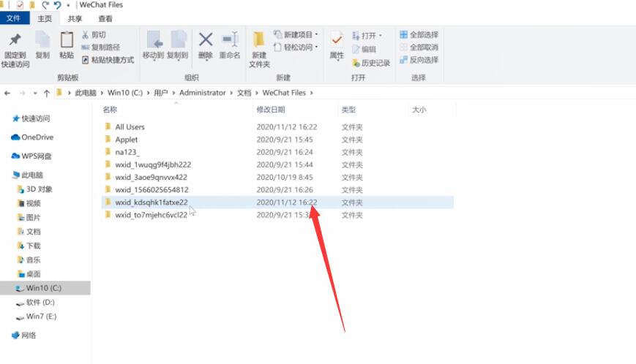Open the Open (打开) dropdown in ribbon

(367, 36)
